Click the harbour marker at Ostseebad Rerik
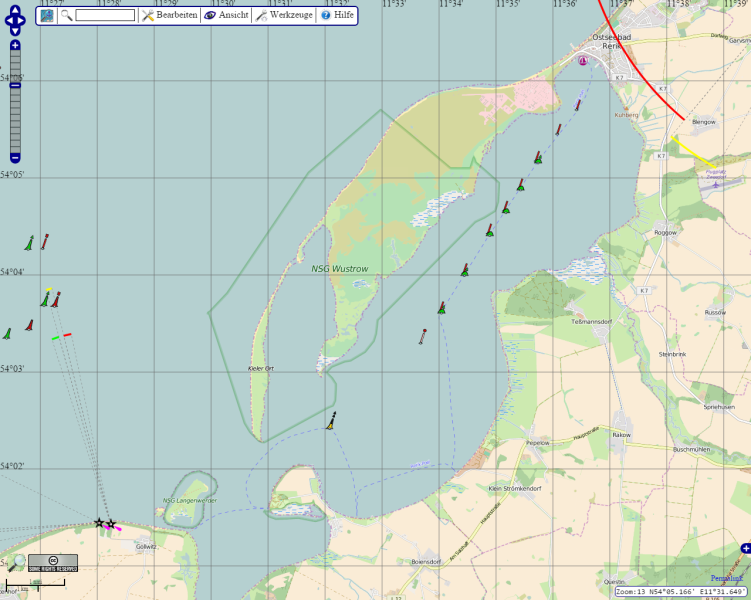Screen dimensions: 751x600 [583, 61]
